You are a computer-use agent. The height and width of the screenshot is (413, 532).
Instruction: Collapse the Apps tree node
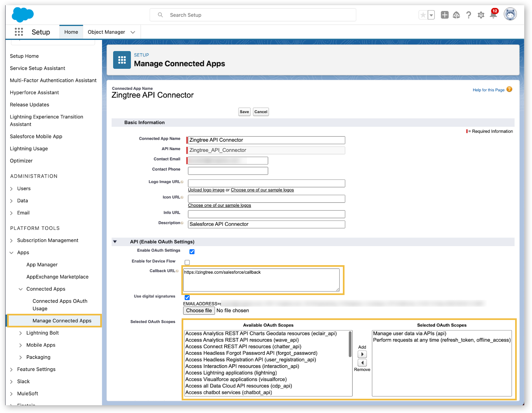point(11,253)
